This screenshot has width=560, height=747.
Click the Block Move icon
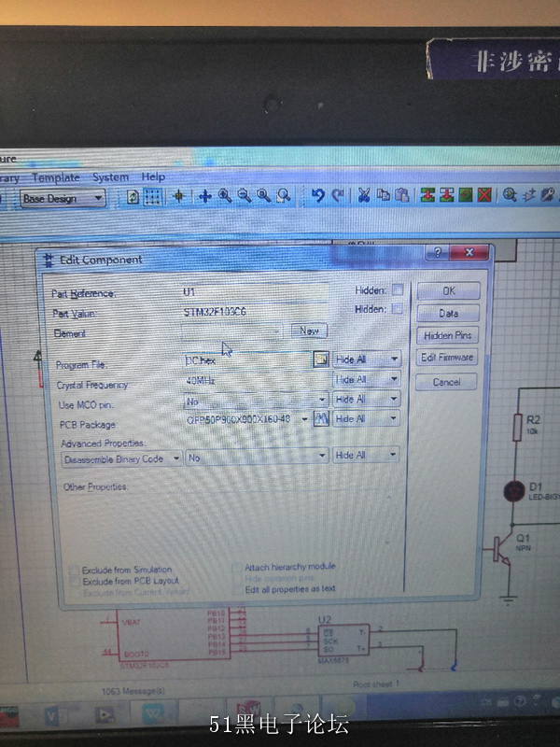(x=447, y=194)
